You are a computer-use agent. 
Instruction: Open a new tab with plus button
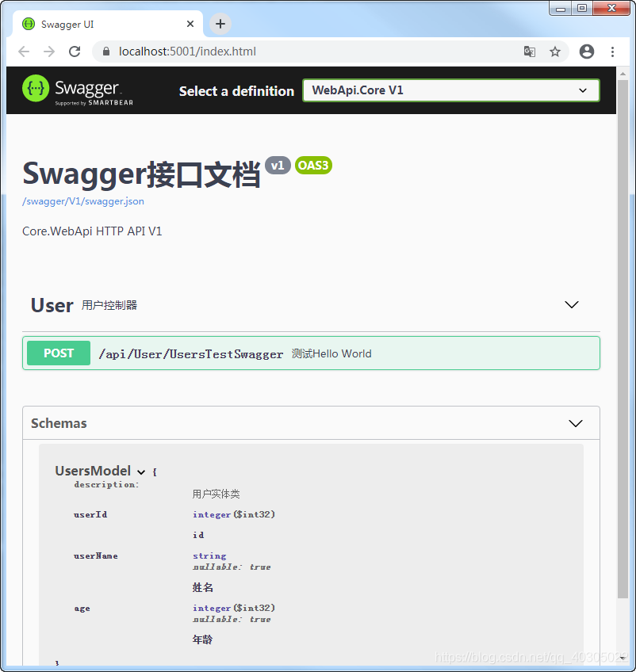(220, 24)
